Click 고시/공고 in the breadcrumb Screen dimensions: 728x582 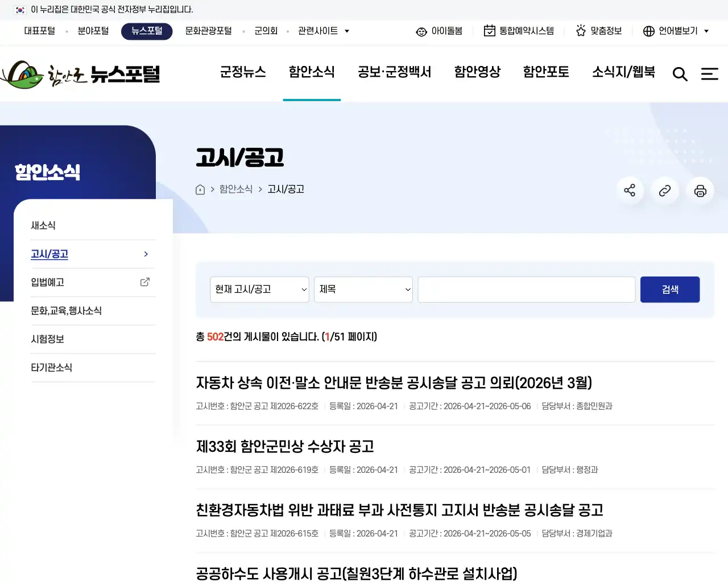click(x=286, y=189)
